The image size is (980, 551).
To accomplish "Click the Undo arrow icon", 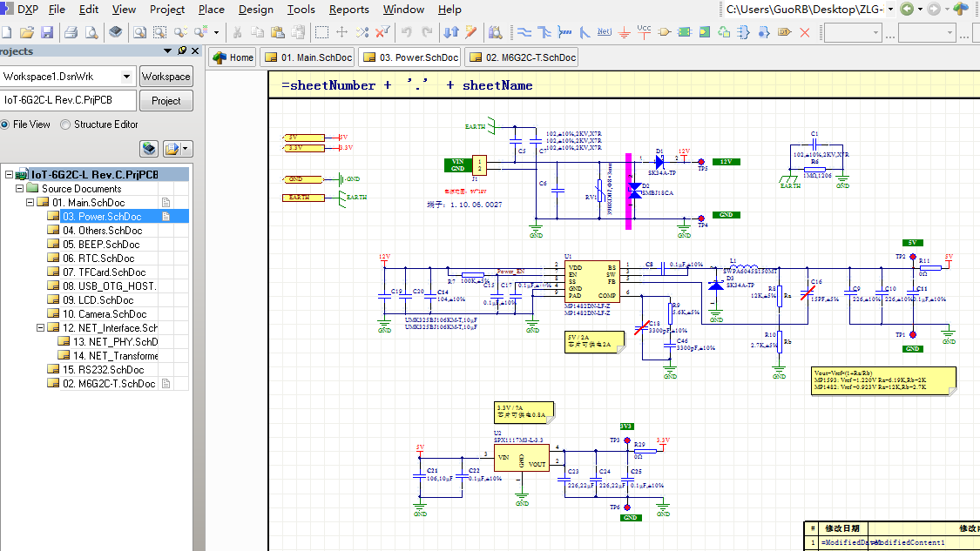I will (406, 32).
